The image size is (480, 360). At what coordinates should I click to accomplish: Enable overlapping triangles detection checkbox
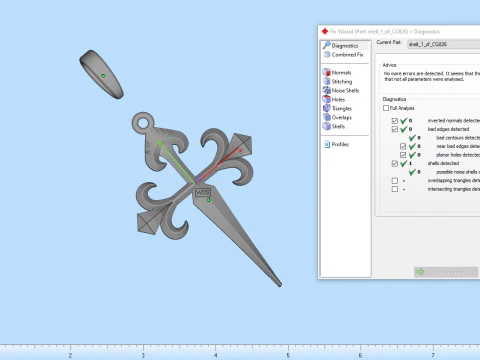point(395,181)
